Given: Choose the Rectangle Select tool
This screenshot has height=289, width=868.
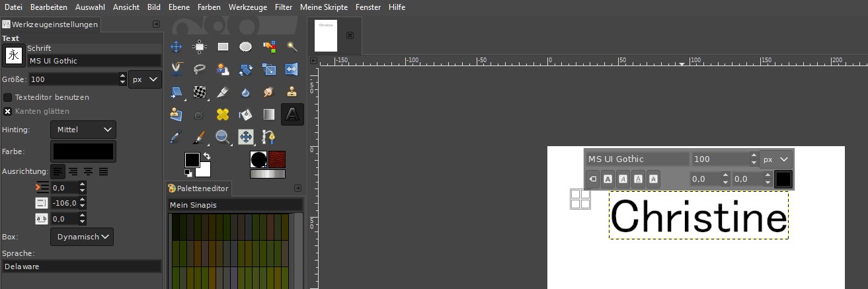Looking at the screenshot, I should [223, 46].
